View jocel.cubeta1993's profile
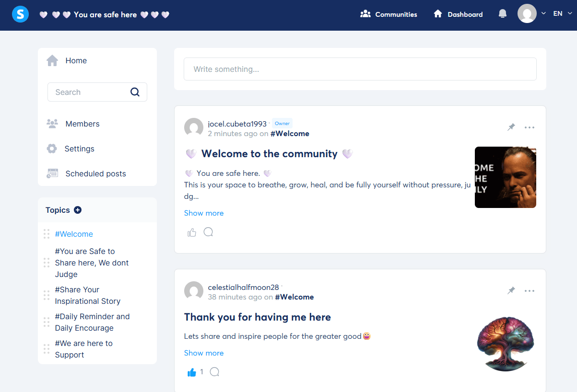 click(x=237, y=124)
